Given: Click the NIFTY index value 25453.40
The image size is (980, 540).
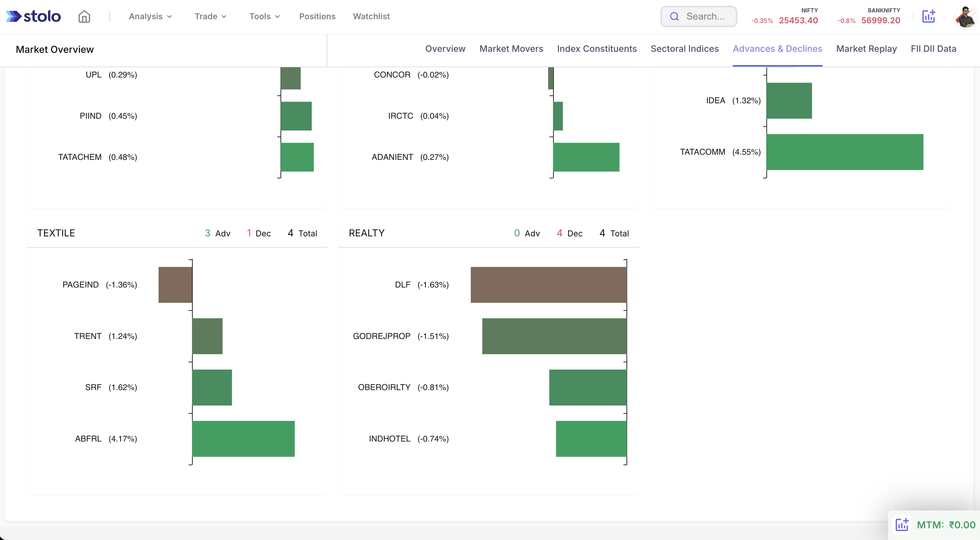Looking at the screenshot, I should click(798, 21).
